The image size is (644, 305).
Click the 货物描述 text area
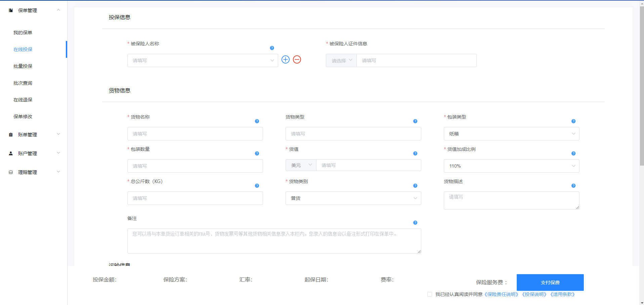[x=511, y=201]
